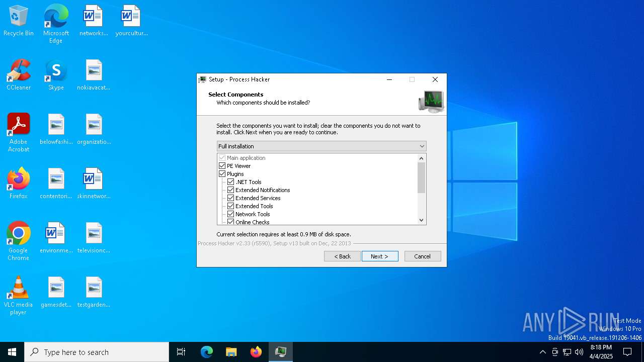Click the Next button
Image resolution: width=644 pixels, height=362 pixels.
pyautogui.click(x=380, y=256)
